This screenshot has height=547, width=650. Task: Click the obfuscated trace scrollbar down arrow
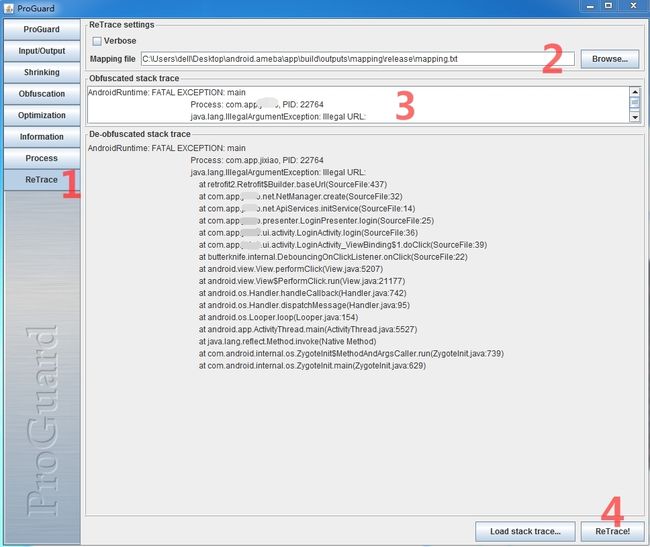635,117
